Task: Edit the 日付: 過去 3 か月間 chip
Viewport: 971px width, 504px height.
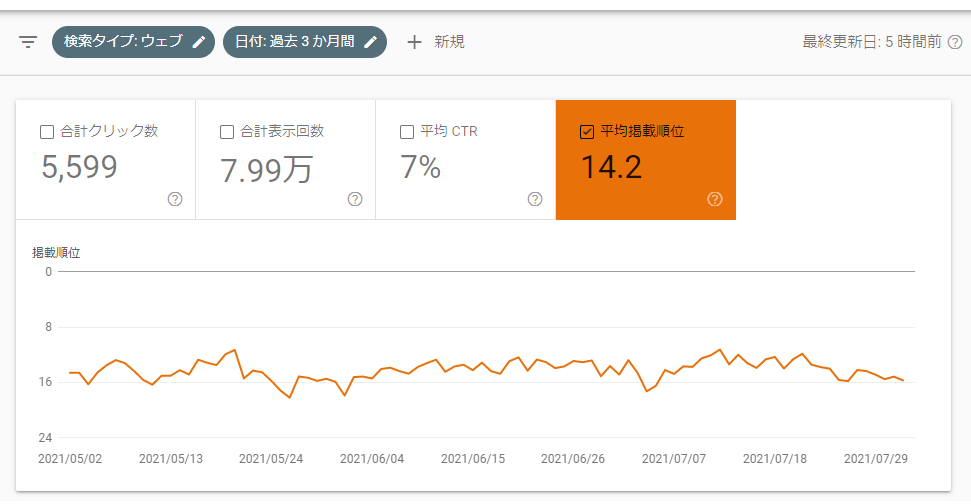Action: (x=305, y=42)
